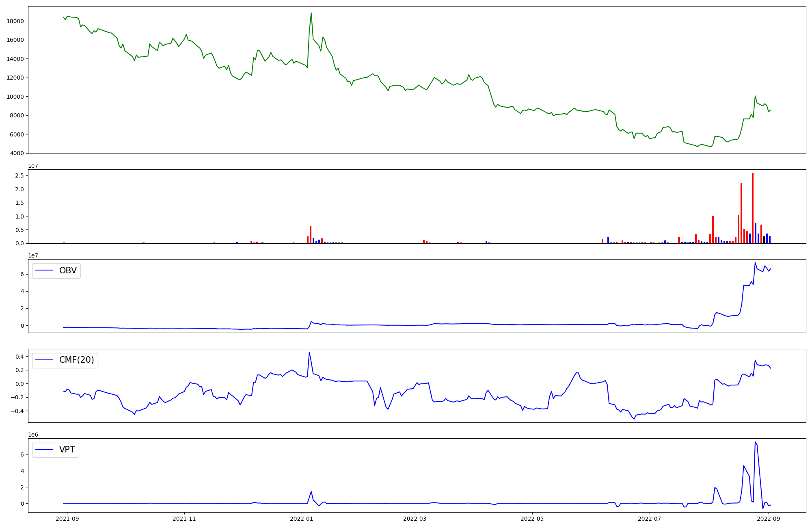Click the 2.5 y-axis label on volume chart
812x528 pixels.
[x=19, y=176]
